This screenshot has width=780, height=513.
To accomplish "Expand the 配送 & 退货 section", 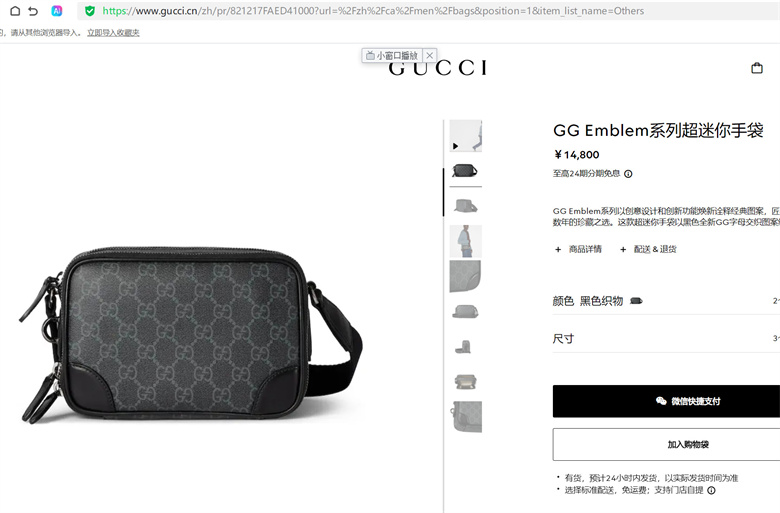I will [x=648, y=249].
